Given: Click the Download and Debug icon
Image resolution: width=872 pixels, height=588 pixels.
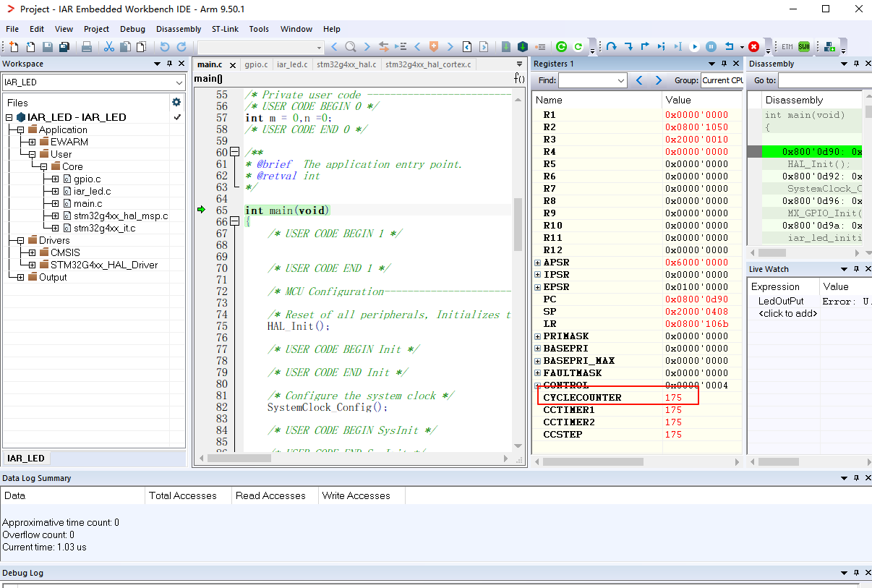Looking at the screenshot, I should (523, 47).
